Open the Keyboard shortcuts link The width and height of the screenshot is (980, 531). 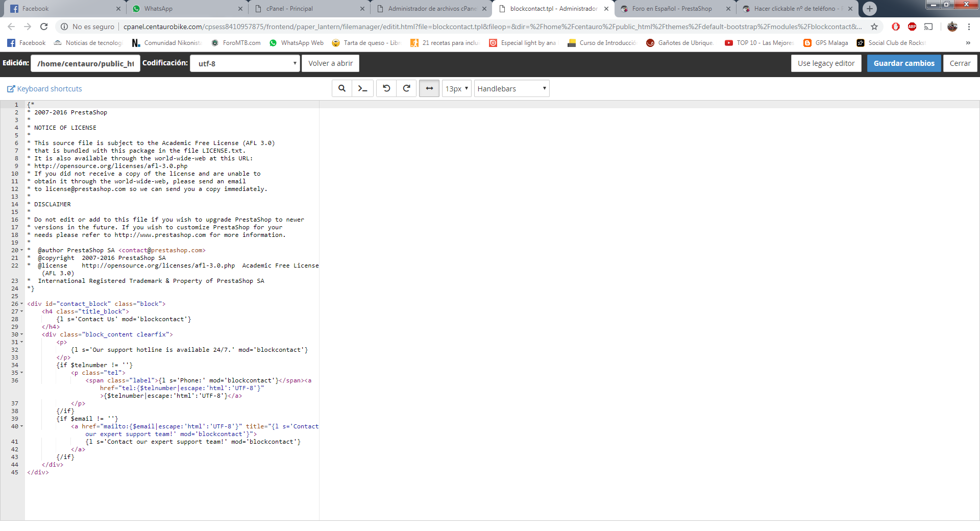pos(44,89)
